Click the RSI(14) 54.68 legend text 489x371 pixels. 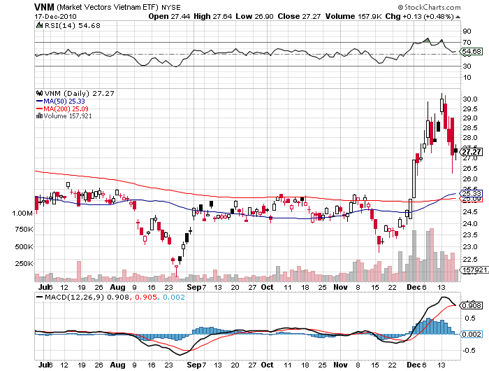[72, 25]
